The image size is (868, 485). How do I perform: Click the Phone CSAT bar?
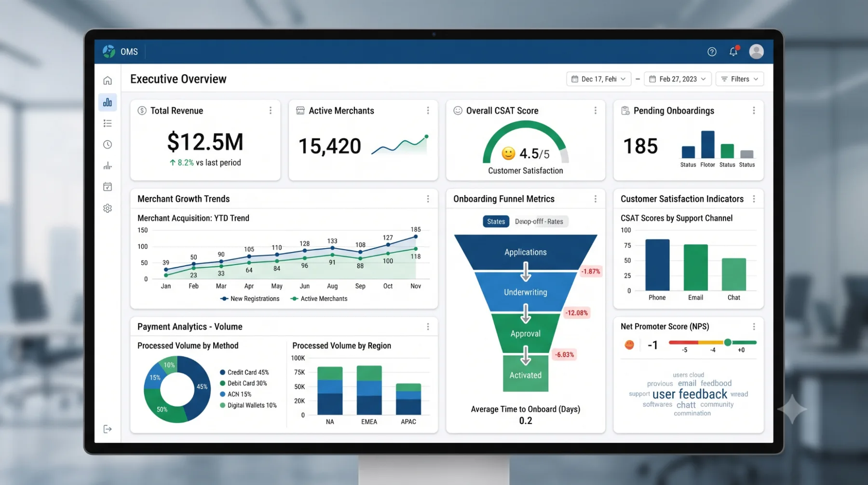[x=657, y=265]
